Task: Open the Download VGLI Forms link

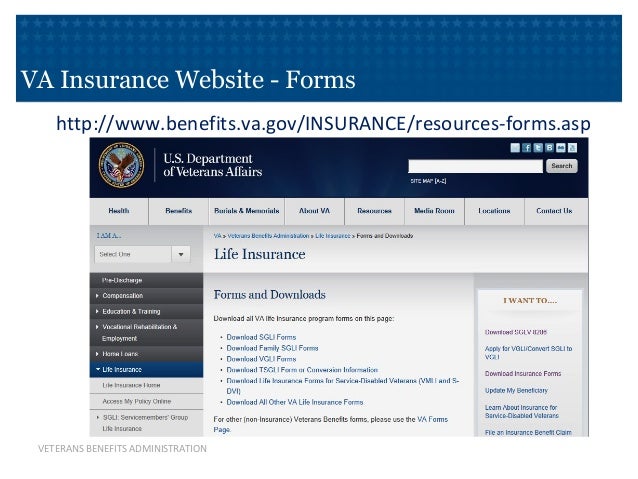Action: click(261, 359)
